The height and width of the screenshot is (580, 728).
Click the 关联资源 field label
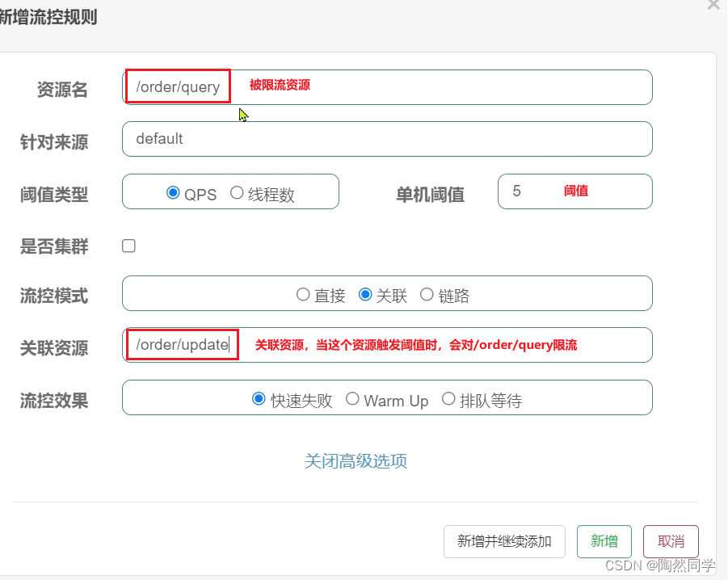[x=54, y=348]
